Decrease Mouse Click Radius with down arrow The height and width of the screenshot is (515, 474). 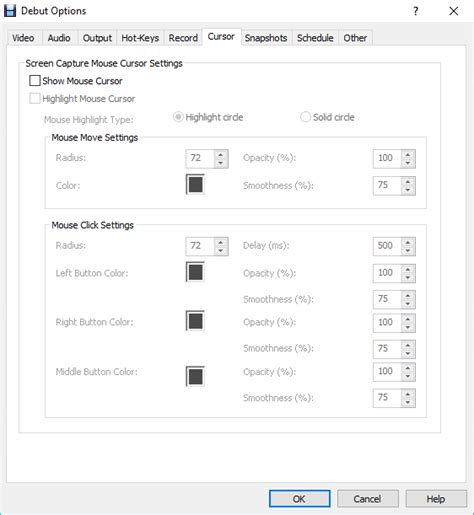221,251
